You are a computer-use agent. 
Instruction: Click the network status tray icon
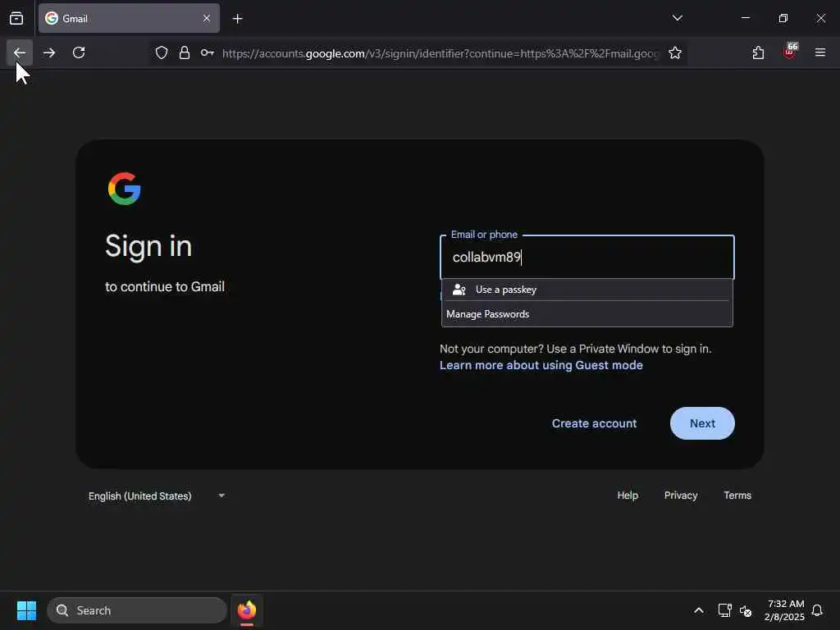tap(725, 610)
